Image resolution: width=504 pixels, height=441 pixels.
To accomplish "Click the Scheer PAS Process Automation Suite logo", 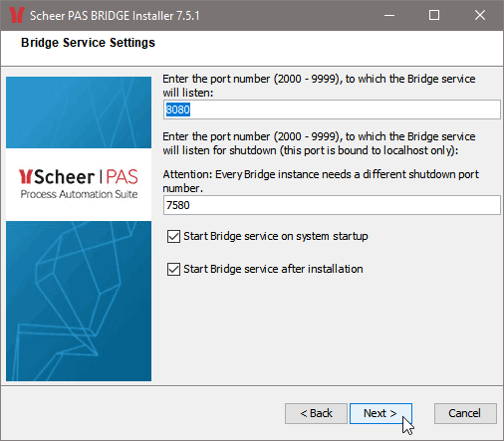I will [x=79, y=184].
